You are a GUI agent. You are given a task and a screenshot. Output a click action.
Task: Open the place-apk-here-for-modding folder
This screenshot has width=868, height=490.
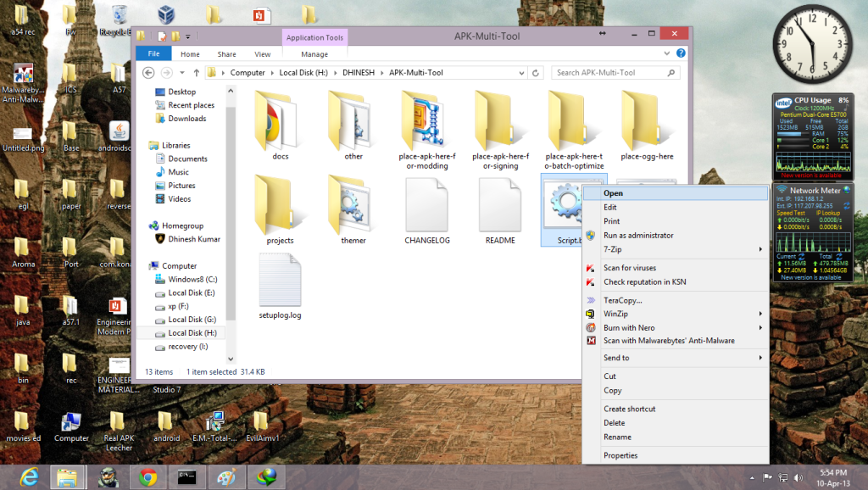point(427,130)
